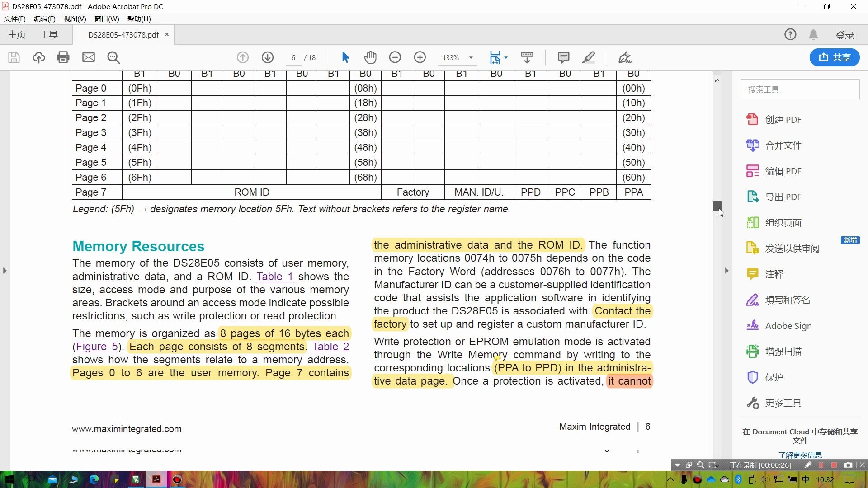Select the Hand pan tool
868x488 pixels.
(x=370, y=57)
